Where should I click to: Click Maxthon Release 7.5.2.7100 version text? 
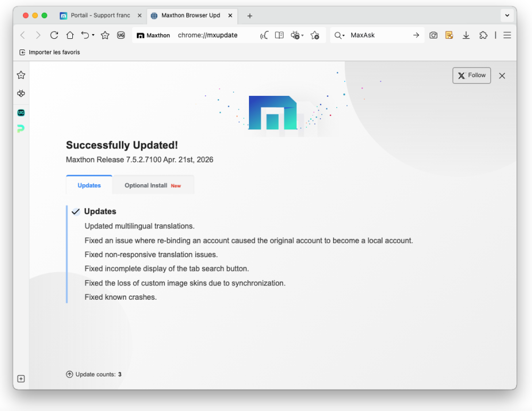click(139, 160)
